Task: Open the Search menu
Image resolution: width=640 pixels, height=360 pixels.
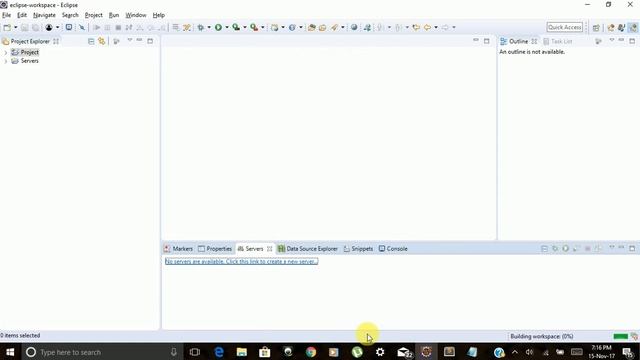Action: [70, 15]
